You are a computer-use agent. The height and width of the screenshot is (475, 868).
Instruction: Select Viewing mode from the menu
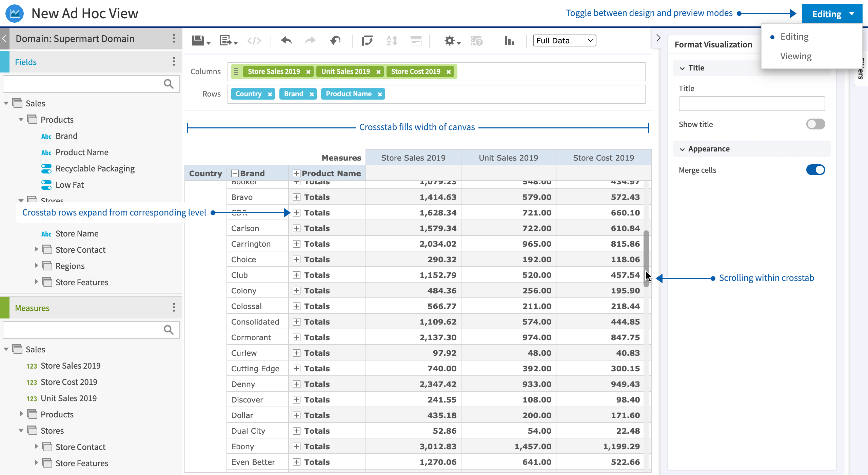tap(796, 56)
